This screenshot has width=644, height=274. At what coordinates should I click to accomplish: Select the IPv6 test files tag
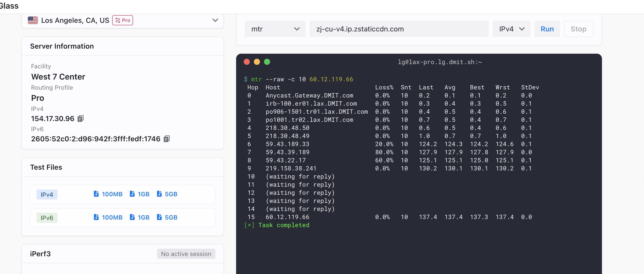point(47,218)
